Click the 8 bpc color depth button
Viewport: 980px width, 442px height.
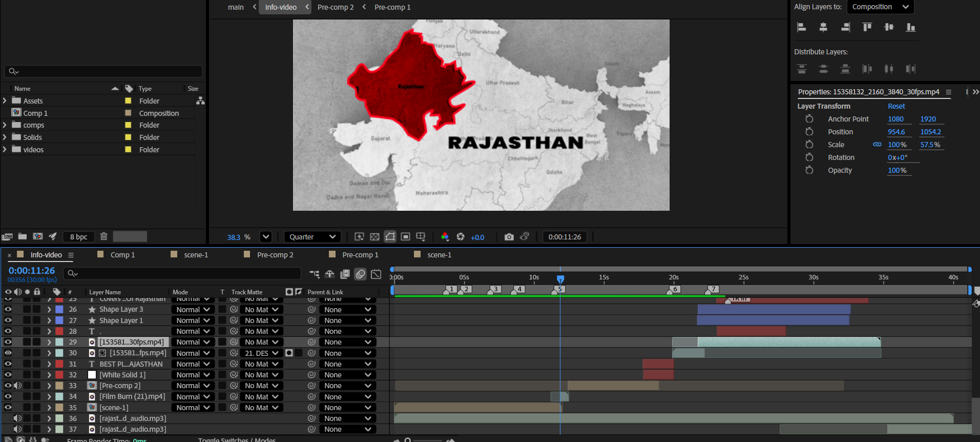(78, 236)
